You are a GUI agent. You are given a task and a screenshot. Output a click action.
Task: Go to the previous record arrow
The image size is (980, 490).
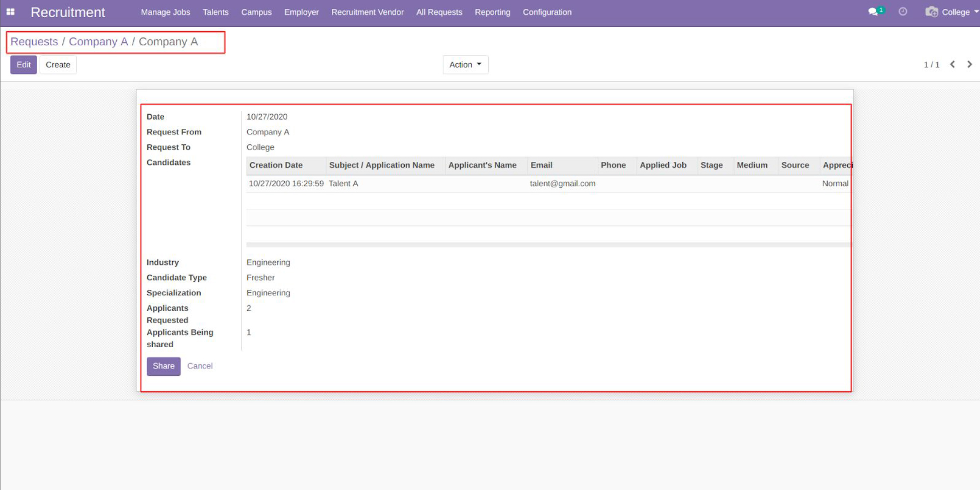[952, 64]
